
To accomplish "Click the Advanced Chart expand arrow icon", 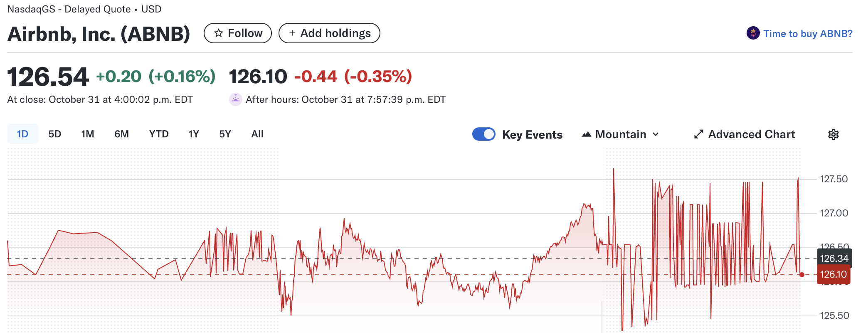I will coord(698,134).
